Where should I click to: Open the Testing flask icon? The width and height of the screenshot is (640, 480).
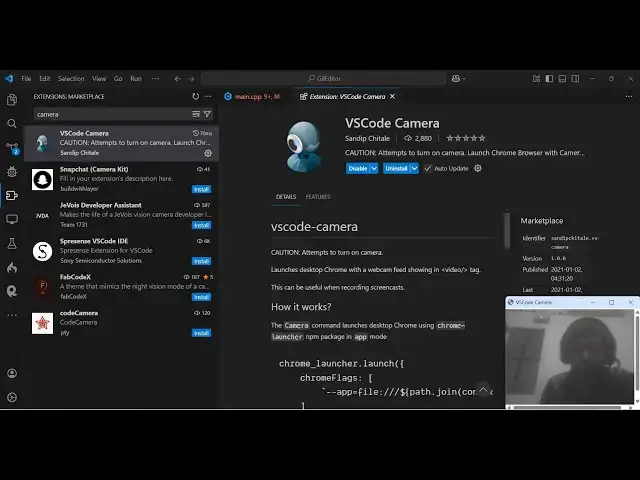point(12,243)
